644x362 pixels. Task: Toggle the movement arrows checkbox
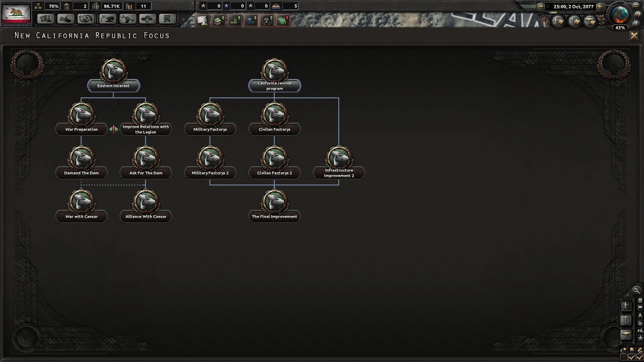[640, 357]
